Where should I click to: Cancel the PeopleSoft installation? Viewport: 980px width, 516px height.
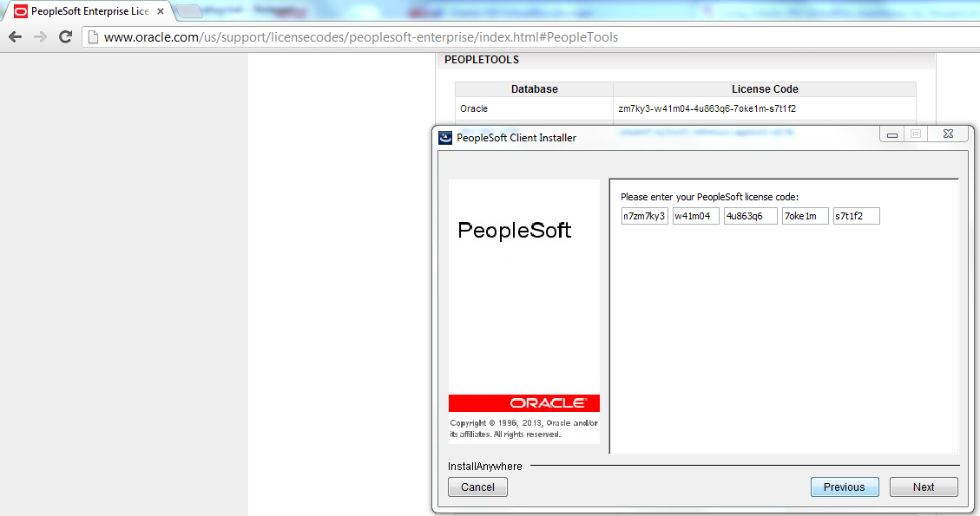[477, 487]
